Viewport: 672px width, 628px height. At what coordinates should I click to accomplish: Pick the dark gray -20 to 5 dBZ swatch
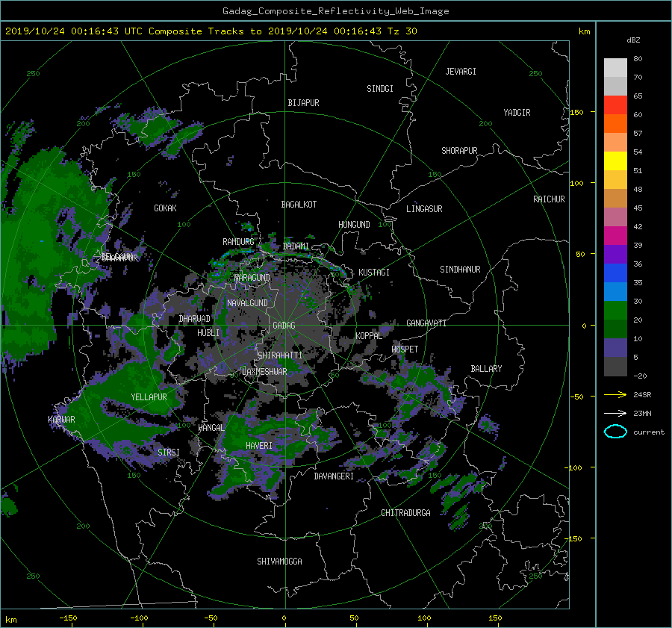pyautogui.click(x=615, y=367)
